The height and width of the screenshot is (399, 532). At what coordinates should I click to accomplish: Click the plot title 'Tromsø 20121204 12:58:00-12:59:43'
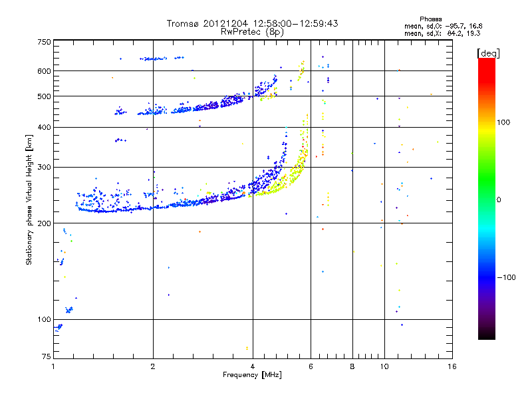point(252,23)
